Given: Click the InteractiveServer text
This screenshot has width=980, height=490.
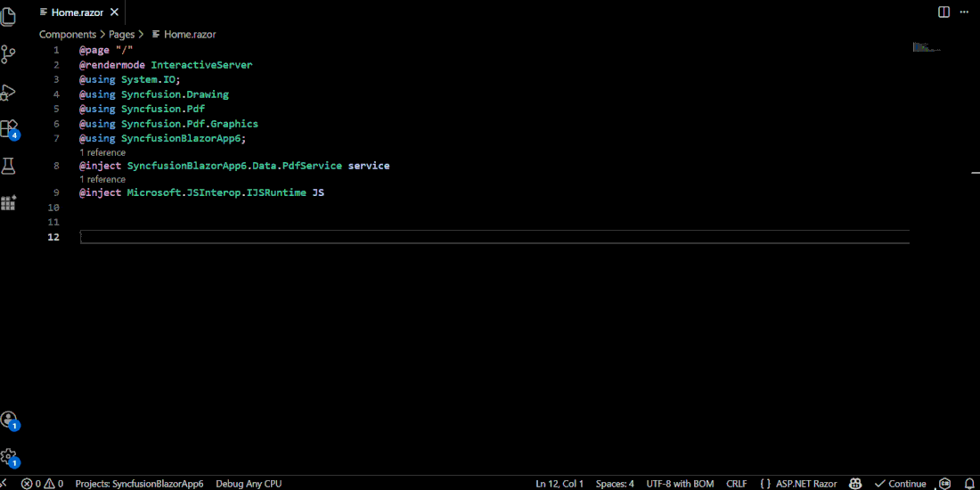Looking at the screenshot, I should point(202,65).
